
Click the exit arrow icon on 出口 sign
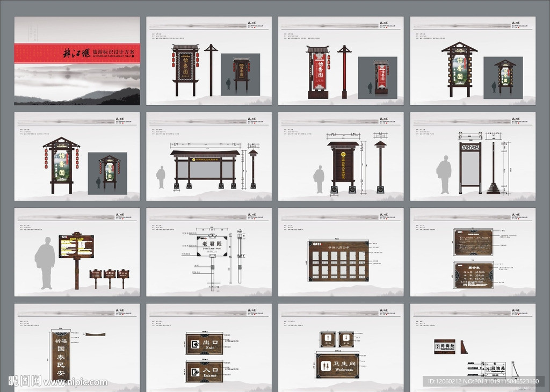(x=192, y=344)
